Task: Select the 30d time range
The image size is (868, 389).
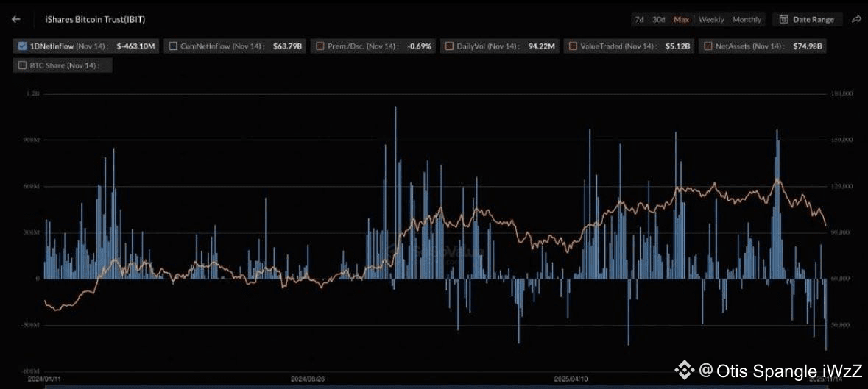Action: point(659,19)
